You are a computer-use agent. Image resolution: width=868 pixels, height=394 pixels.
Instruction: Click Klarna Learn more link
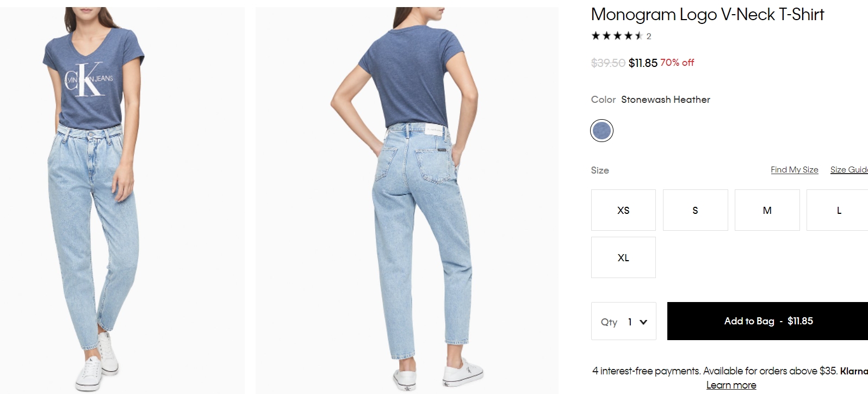click(x=731, y=385)
